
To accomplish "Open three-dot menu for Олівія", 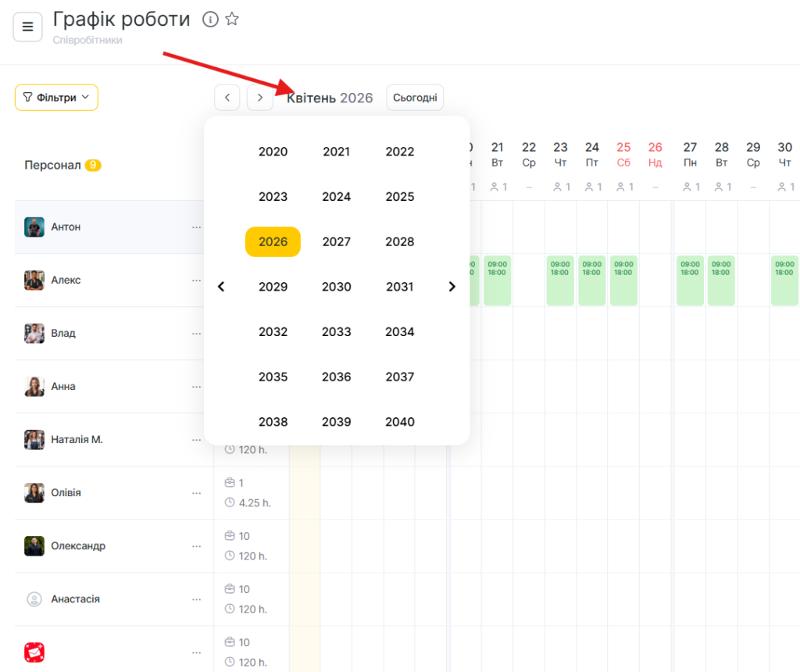I will [x=196, y=493].
